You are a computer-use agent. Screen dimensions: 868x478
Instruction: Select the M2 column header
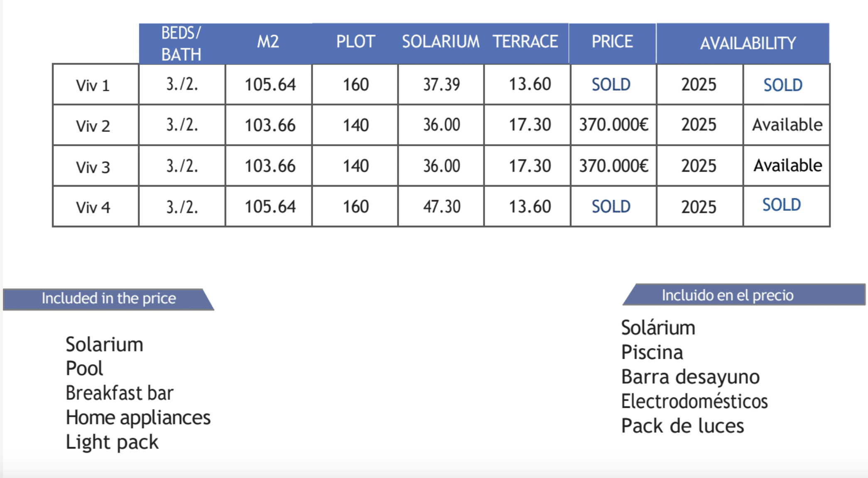268,42
